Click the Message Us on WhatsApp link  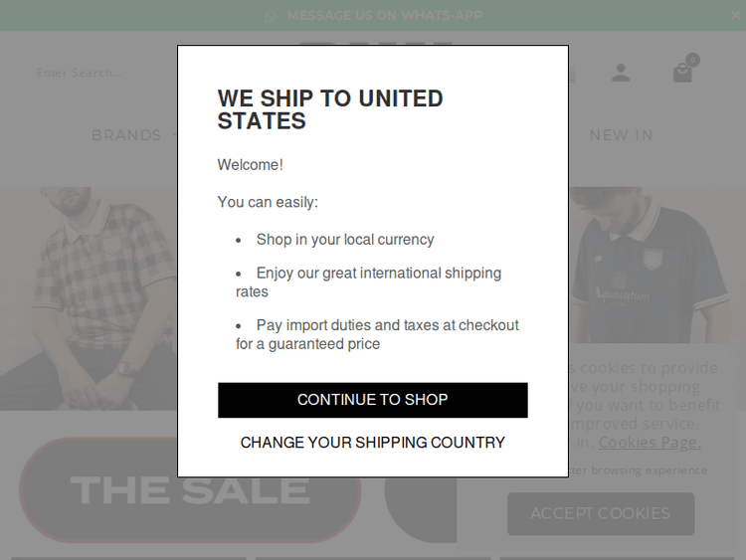384,16
